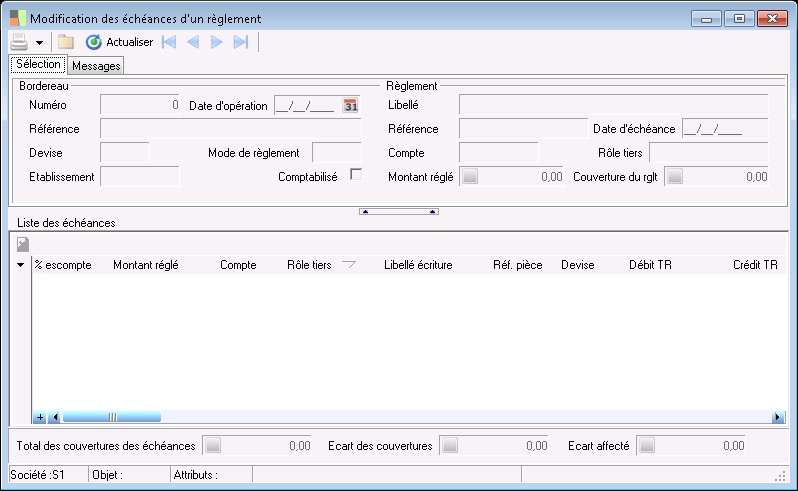Click the folder icon in the toolbar
Screen dimensions: 798x491
point(66,42)
